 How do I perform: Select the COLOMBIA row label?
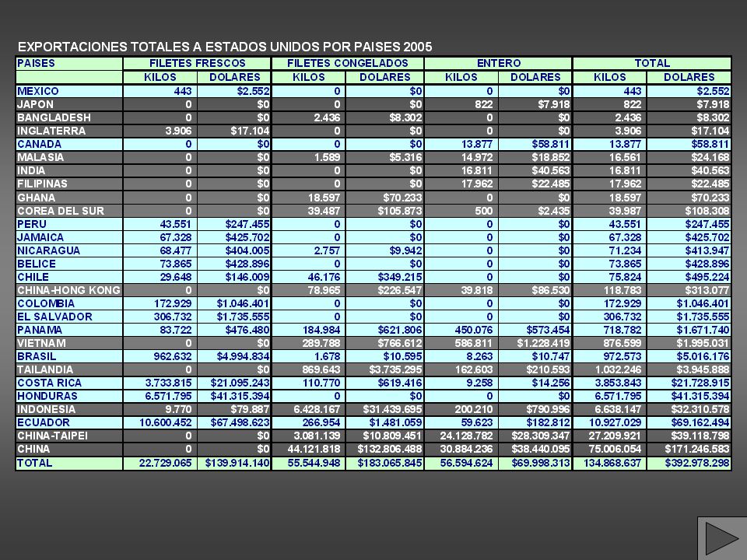pyautogui.click(x=46, y=304)
